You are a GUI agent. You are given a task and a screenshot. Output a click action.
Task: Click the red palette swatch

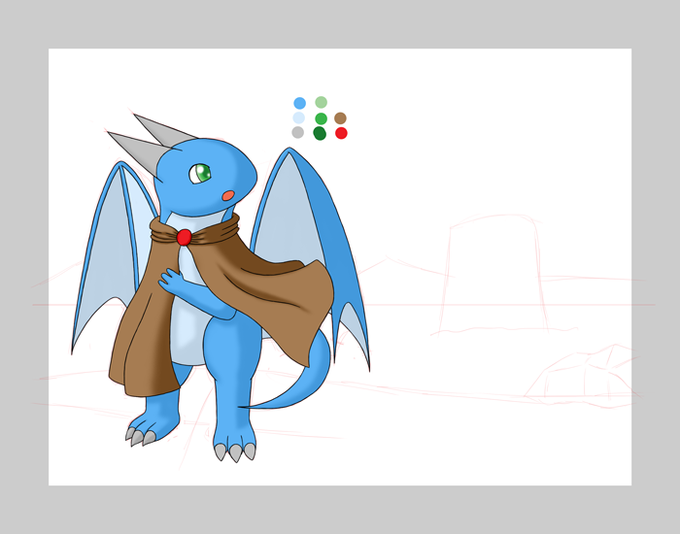coord(341,133)
